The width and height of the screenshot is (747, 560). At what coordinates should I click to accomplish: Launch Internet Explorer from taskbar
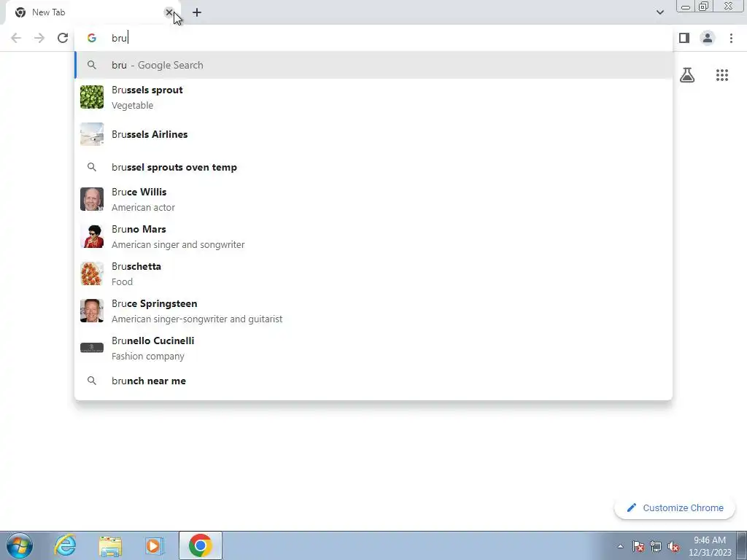point(65,545)
